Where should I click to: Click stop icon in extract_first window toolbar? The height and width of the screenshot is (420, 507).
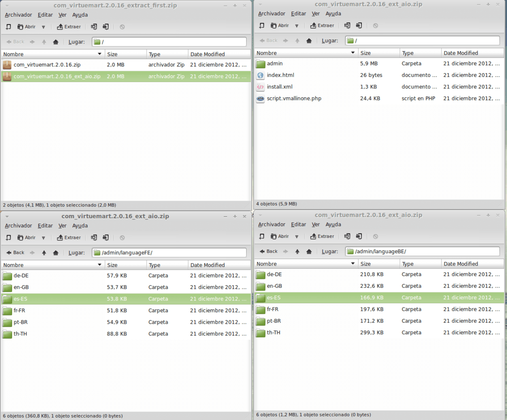(x=122, y=27)
